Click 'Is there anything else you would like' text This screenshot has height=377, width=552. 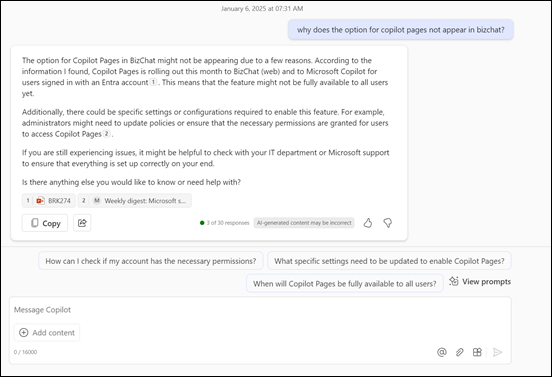point(131,182)
